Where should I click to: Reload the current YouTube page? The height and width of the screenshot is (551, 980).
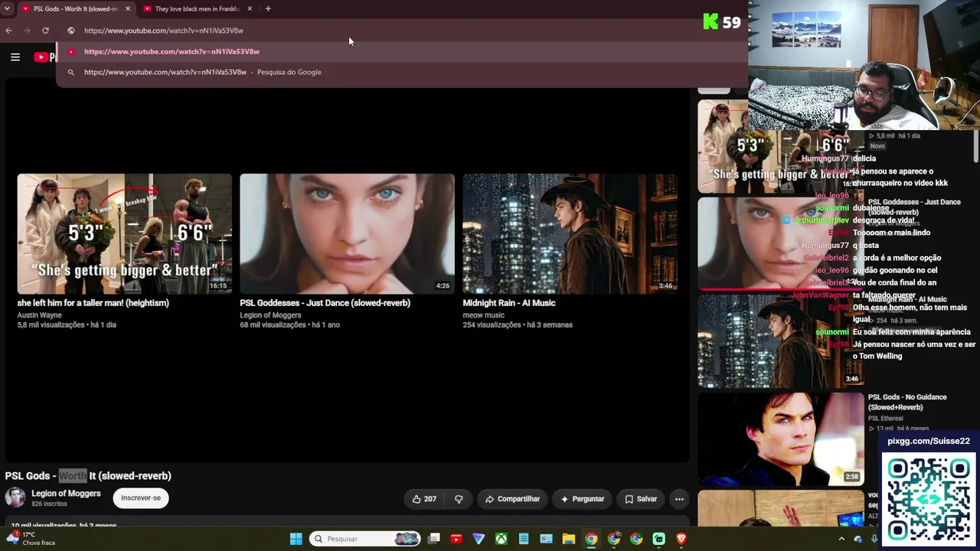pos(45,31)
